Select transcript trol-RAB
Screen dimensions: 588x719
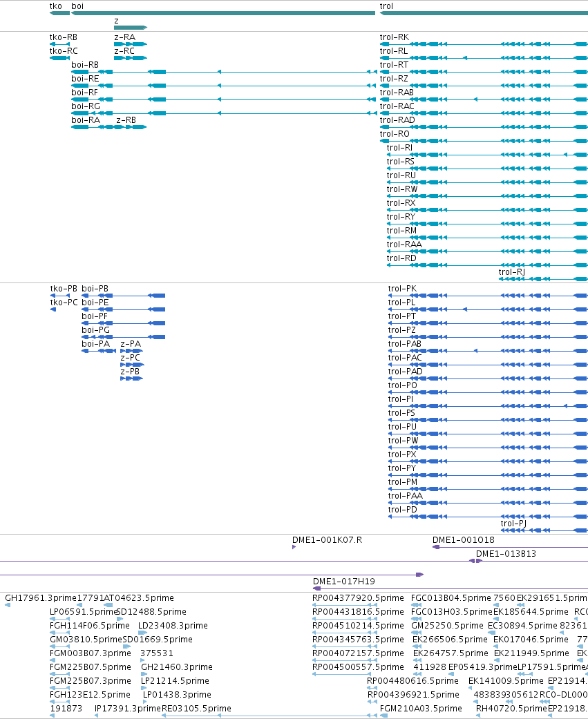[397, 93]
